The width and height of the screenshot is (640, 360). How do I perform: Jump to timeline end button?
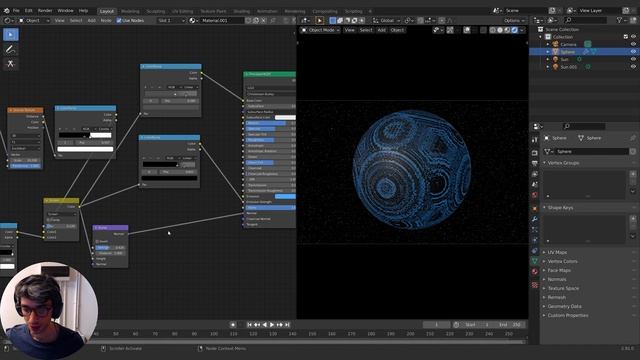point(287,325)
